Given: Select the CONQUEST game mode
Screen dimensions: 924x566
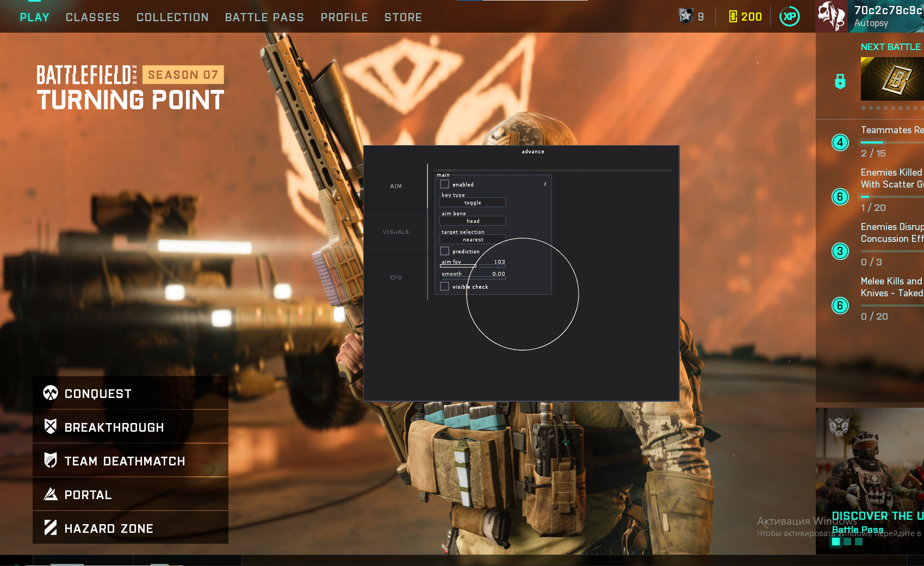Looking at the screenshot, I should 131,393.
